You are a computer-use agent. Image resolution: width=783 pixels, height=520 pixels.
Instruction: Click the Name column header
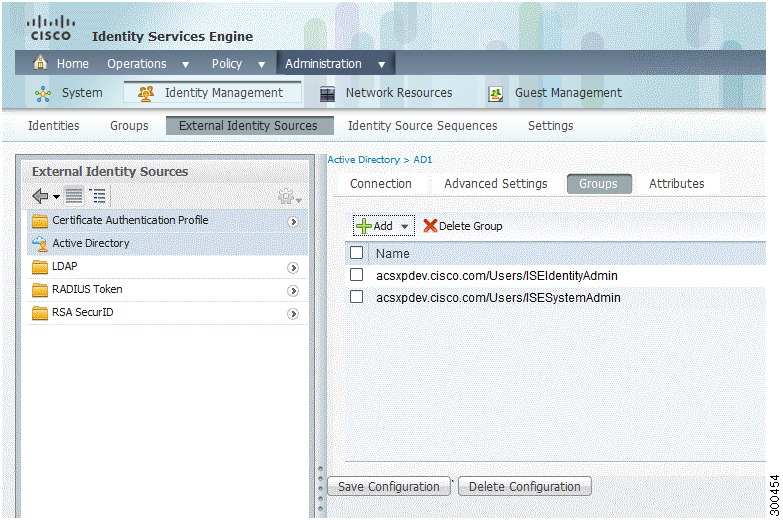tap(392, 254)
